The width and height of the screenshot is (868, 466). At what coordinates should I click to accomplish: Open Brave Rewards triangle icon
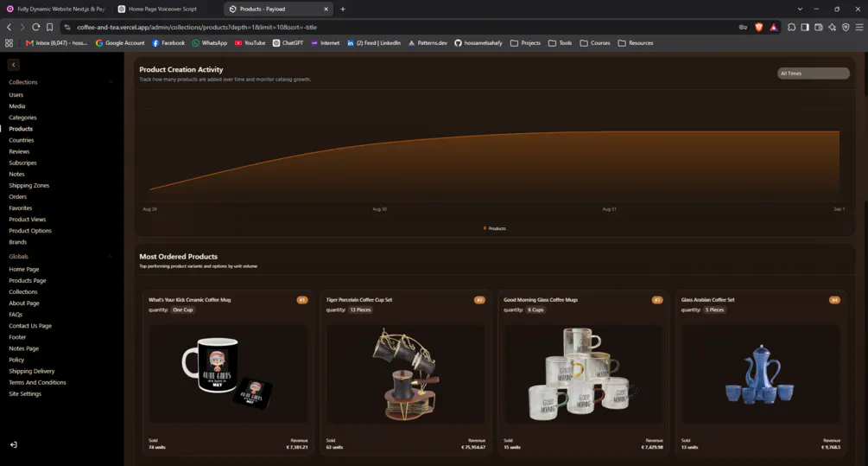tap(773, 27)
